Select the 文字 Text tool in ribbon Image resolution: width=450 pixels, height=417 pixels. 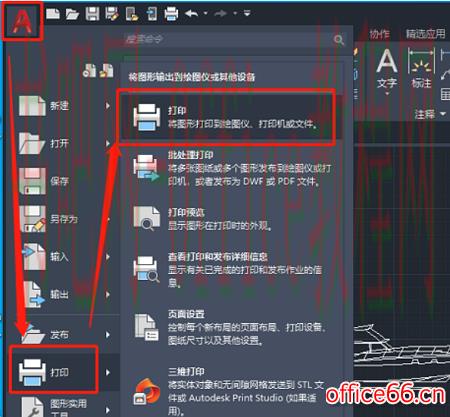pos(387,69)
